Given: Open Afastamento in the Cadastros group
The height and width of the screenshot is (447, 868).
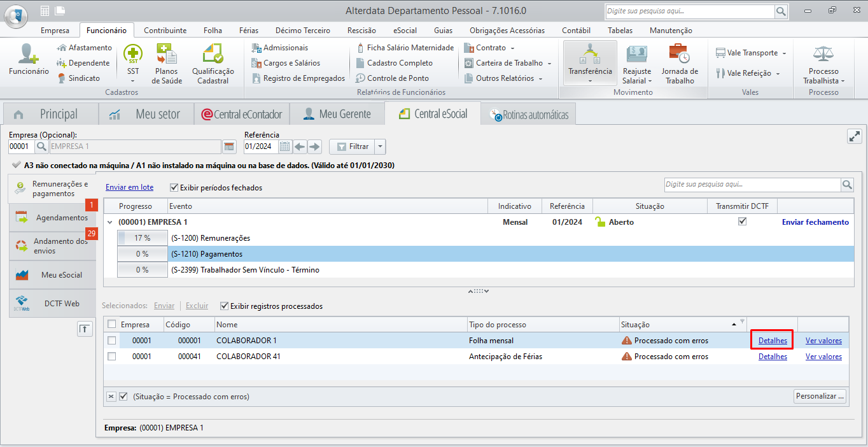Looking at the screenshot, I should pos(84,48).
